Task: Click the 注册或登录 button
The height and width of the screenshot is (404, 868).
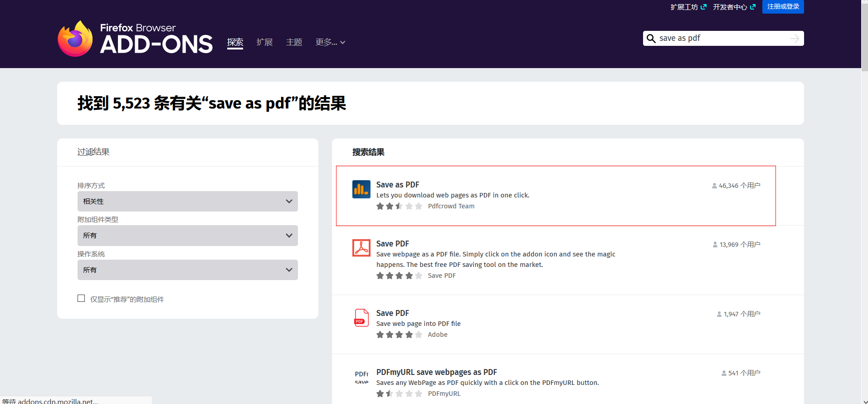Action: (x=783, y=7)
